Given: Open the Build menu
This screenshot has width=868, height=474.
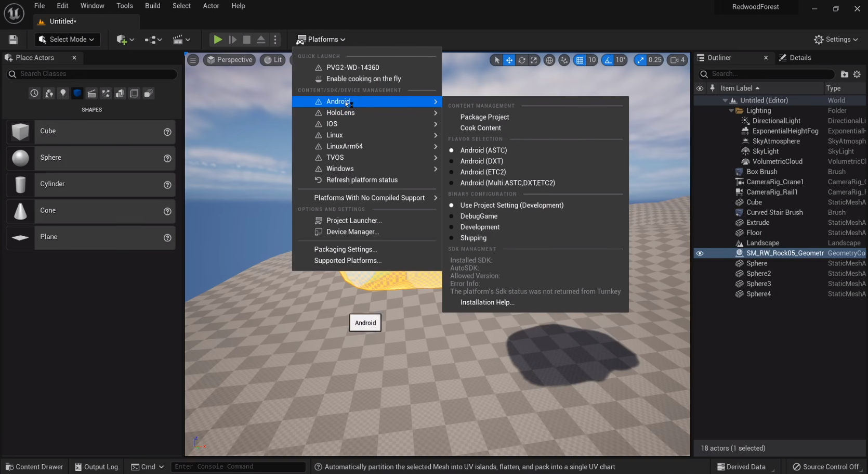Looking at the screenshot, I should tap(153, 6).
